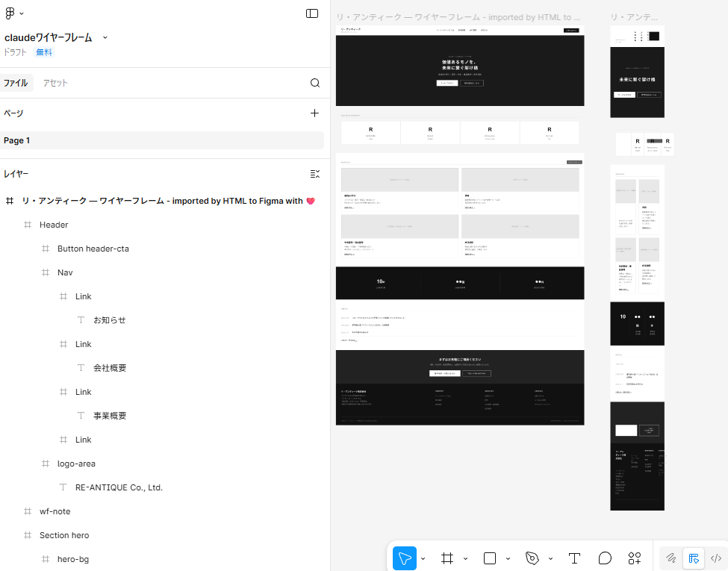The width and height of the screenshot is (728, 571).
Task: Pick the Comment tool
Action: pos(605,558)
